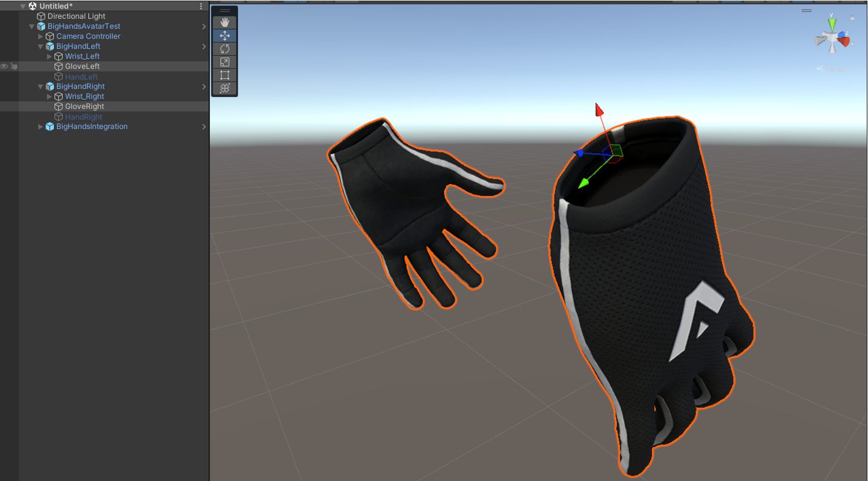The width and height of the screenshot is (868, 481).
Task: Click the red upward move gizmo arrow
Action: [x=599, y=111]
